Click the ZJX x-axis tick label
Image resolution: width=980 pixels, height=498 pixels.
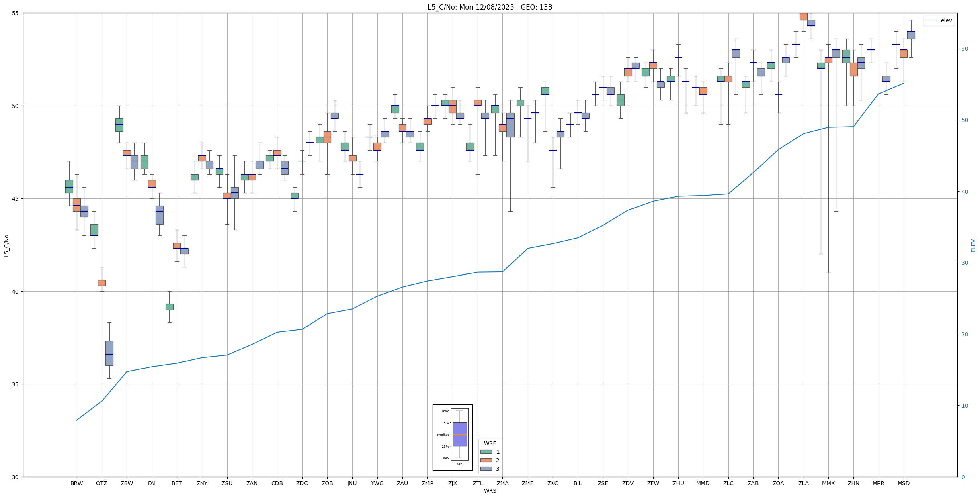click(x=452, y=483)
